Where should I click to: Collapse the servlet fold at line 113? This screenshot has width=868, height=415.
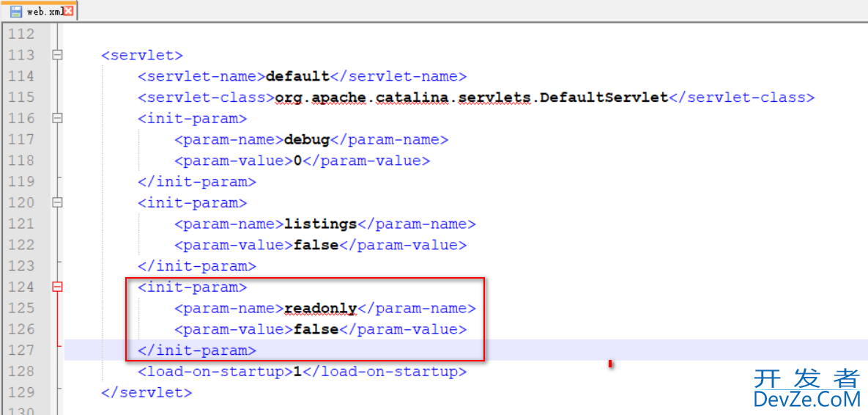[56, 55]
